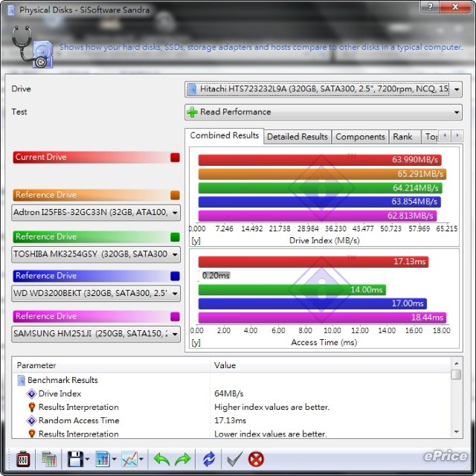The image size is (476, 476).
Task: Open the options mixer icon in bottom toolbar
Action: (22, 459)
